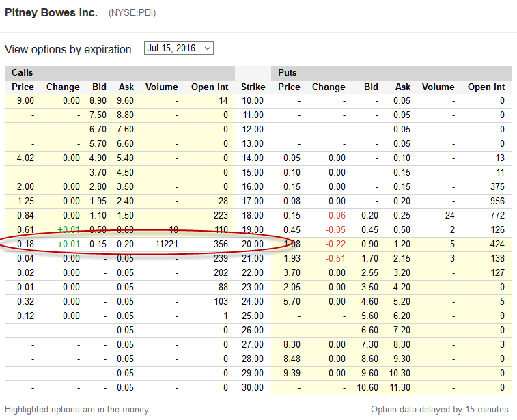Click put price 5.70
This screenshot has width=517, height=420.
coord(292,301)
